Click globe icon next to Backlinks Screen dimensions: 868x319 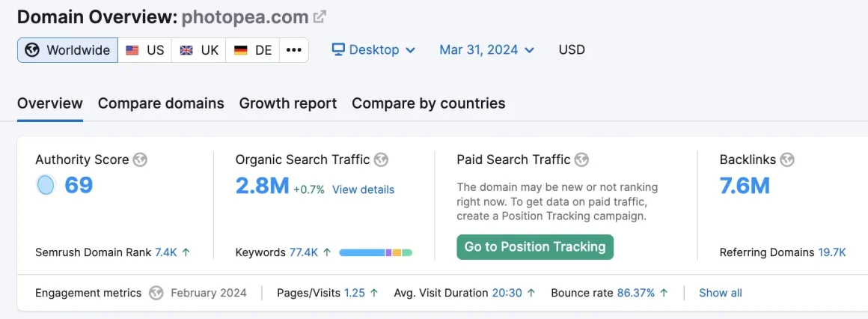(786, 160)
